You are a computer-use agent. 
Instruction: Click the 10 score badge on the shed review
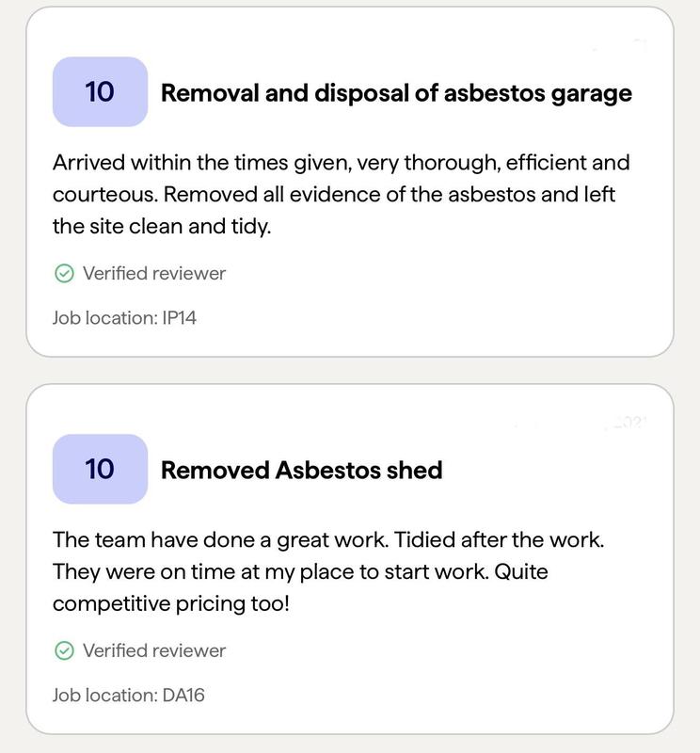coord(100,469)
